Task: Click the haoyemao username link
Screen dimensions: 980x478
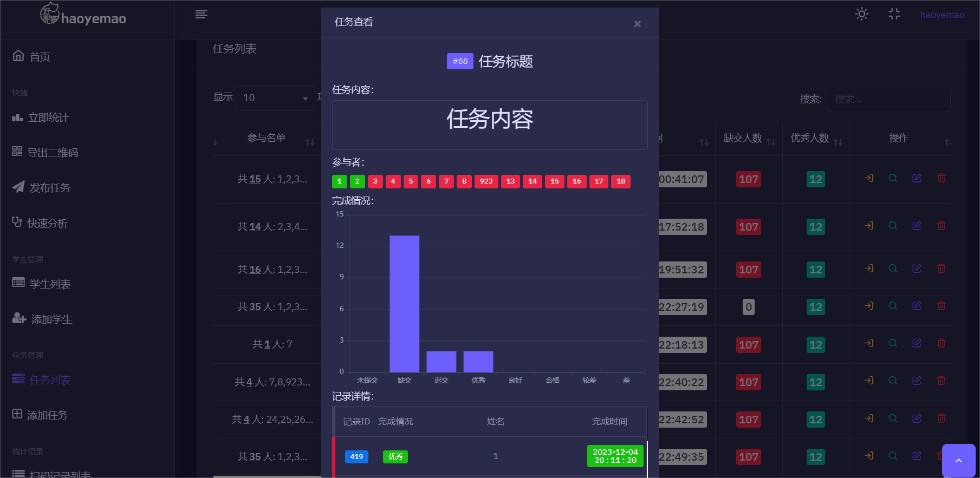Action: [x=942, y=15]
